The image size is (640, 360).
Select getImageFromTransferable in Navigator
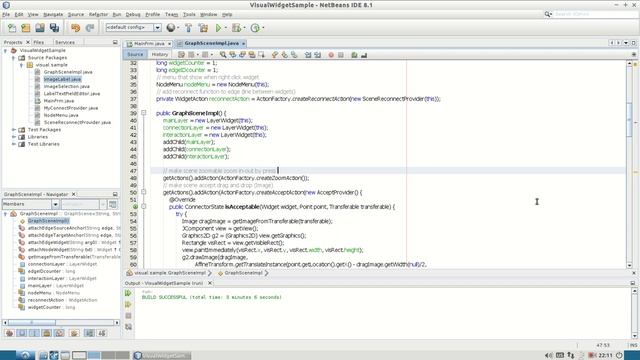[73, 257]
